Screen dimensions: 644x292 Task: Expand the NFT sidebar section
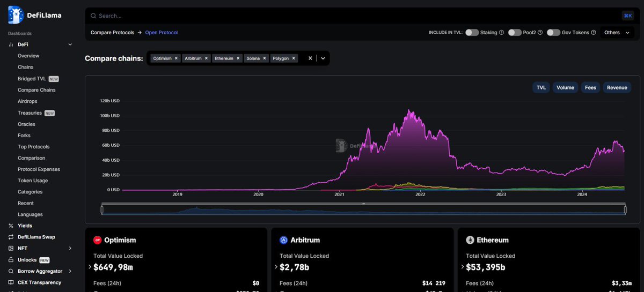(x=70, y=249)
